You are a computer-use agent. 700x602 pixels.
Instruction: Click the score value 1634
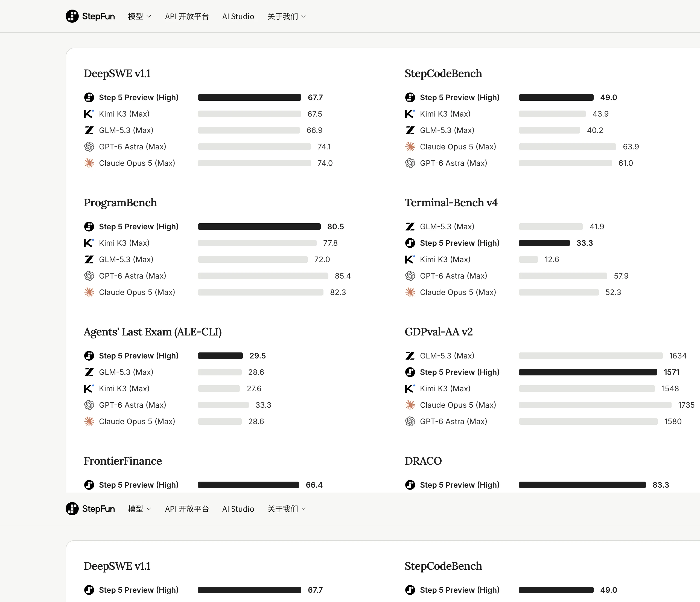pos(678,355)
